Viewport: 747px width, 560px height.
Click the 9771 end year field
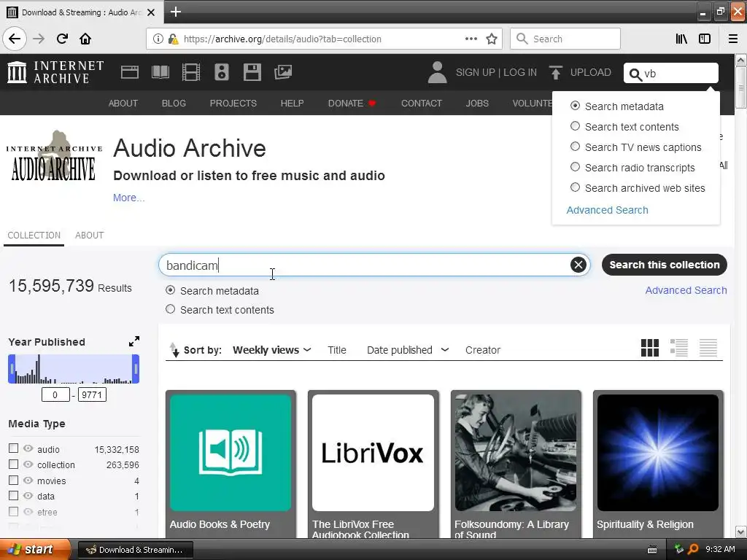tap(92, 394)
